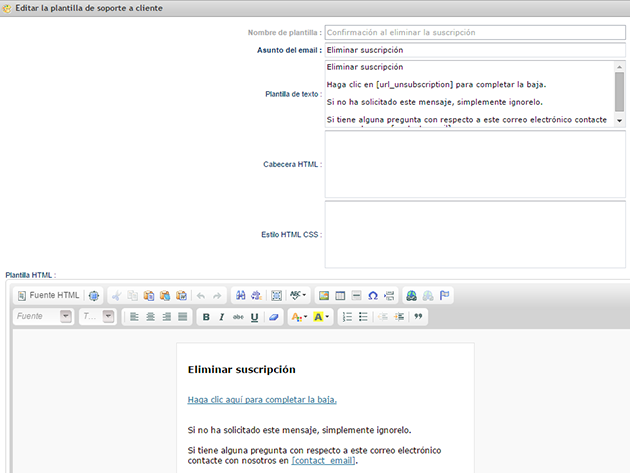Open the Fuente font dropdown
630x473 pixels.
(44, 317)
